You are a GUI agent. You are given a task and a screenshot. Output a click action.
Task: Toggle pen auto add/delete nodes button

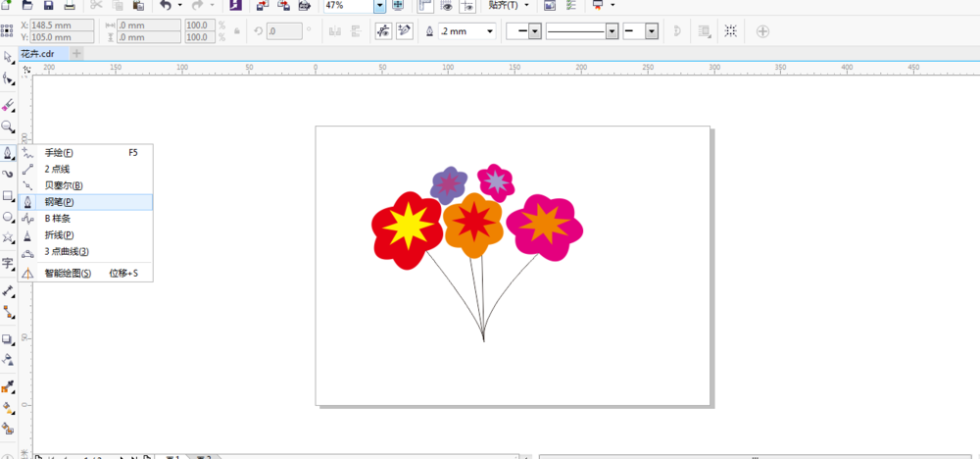point(405,30)
